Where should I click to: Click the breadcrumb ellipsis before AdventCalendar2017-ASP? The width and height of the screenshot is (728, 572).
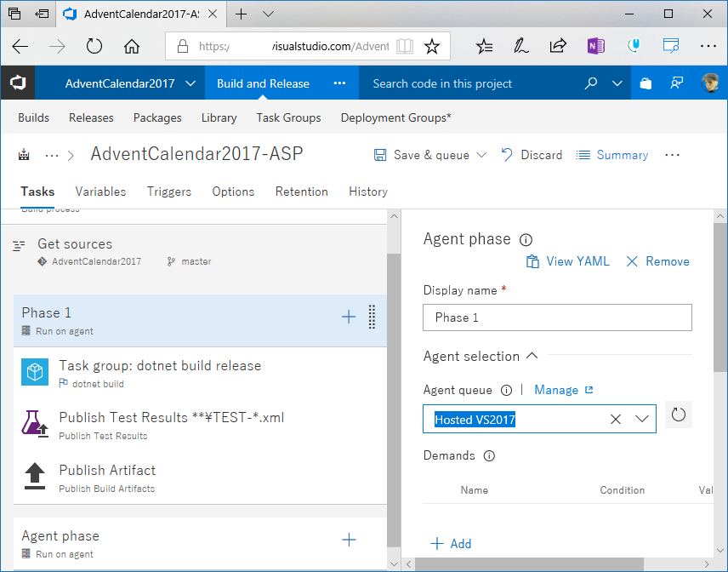pyautogui.click(x=52, y=156)
